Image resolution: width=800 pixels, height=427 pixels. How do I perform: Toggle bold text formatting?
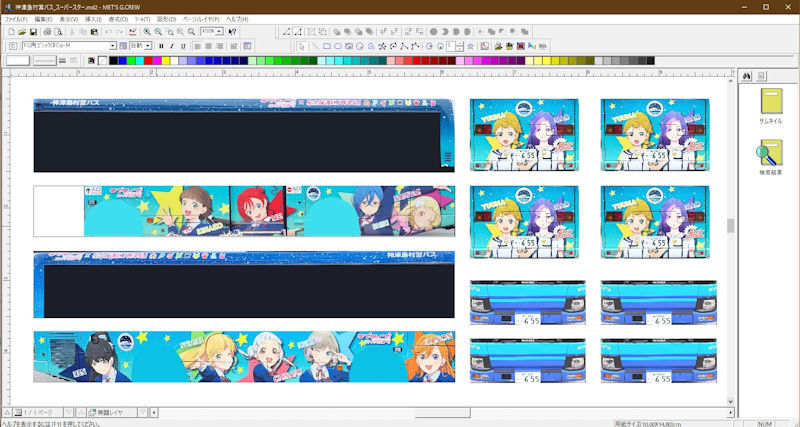coord(161,46)
